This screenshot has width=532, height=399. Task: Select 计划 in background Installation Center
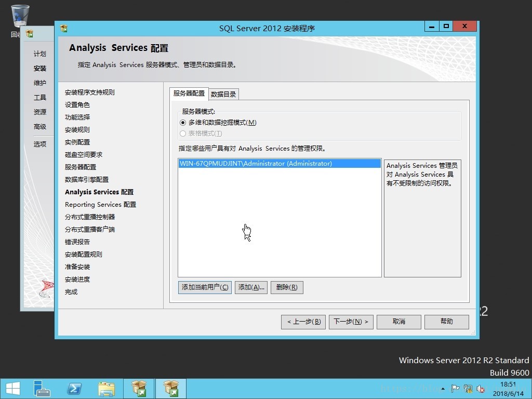coord(39,54)
